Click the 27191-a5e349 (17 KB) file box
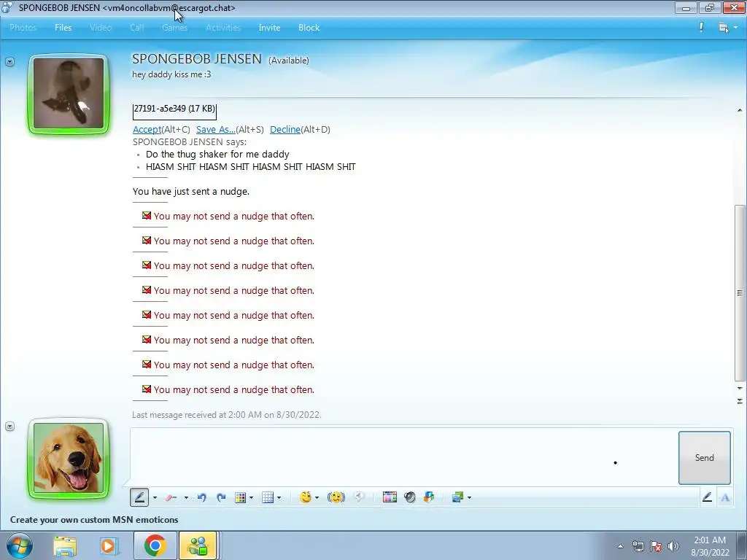747x560 pixels. point(174,111)
